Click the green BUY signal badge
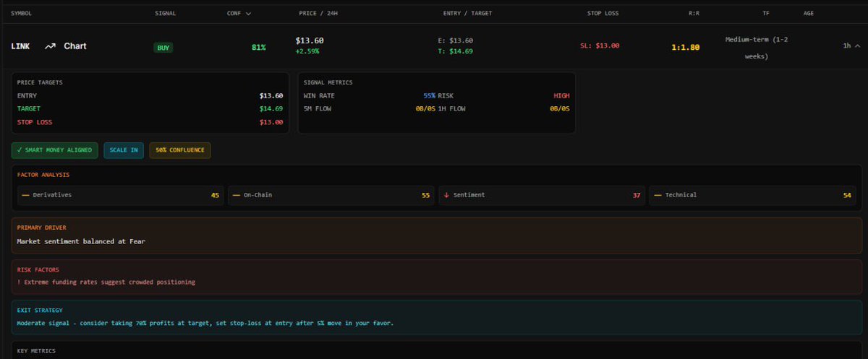Screen dimensions: 868x359 163,48
